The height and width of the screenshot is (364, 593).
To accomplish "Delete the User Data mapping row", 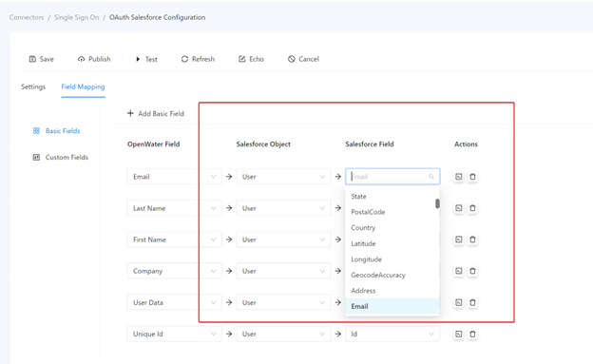I will pos(472,303).
